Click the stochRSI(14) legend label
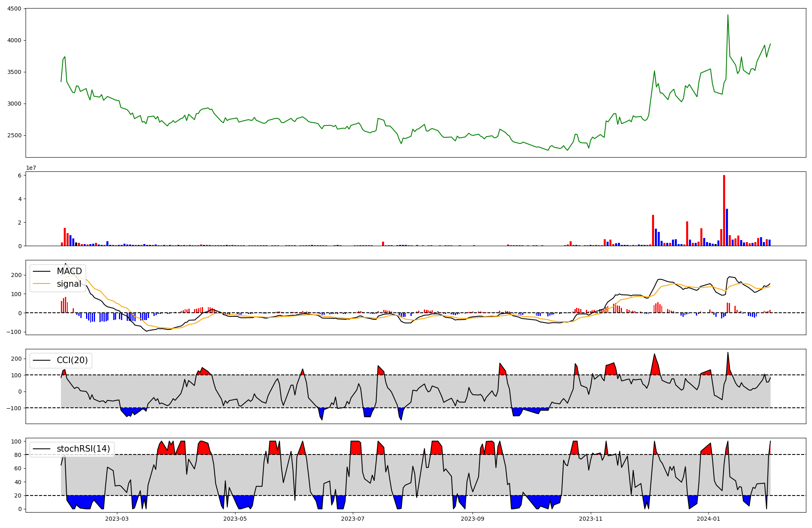This screenshot has height=528, width=812. click(83, 449)
